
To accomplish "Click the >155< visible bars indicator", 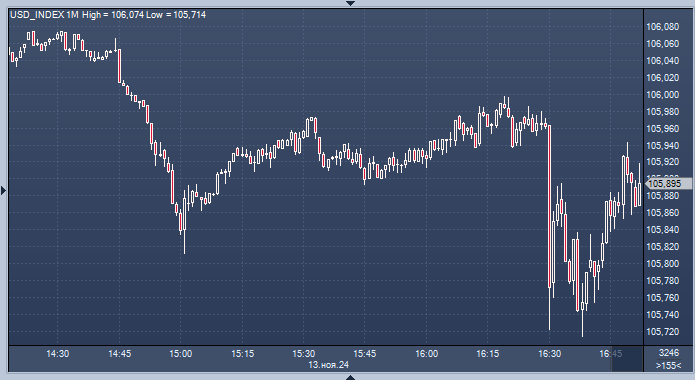I will point(668,365).
